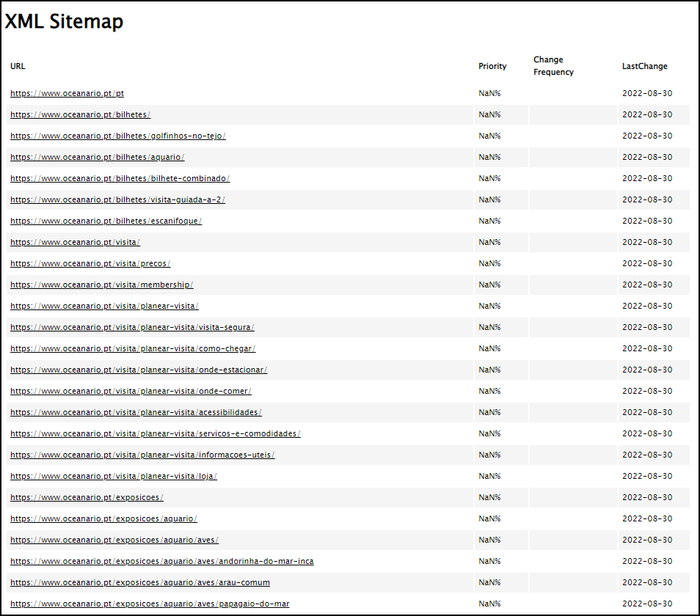This screenshot has width=700, height=616.
Task: Open the planear-visita/loja link
Action: click(114, 477)
